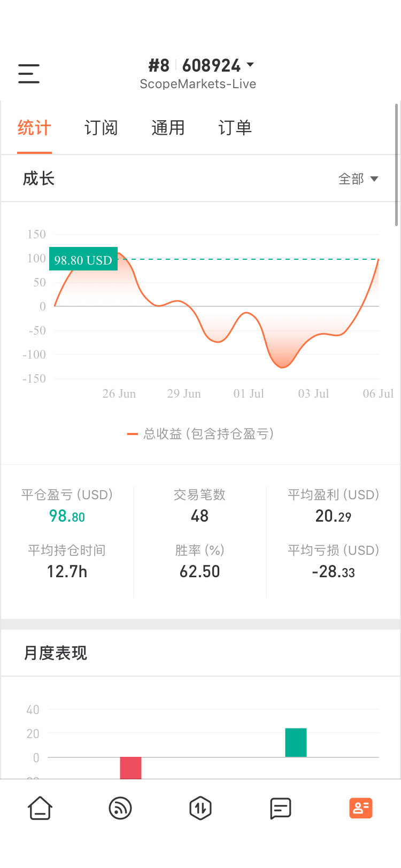
Task: Toggle the 总收益 chart legend series
Action: 200,433
